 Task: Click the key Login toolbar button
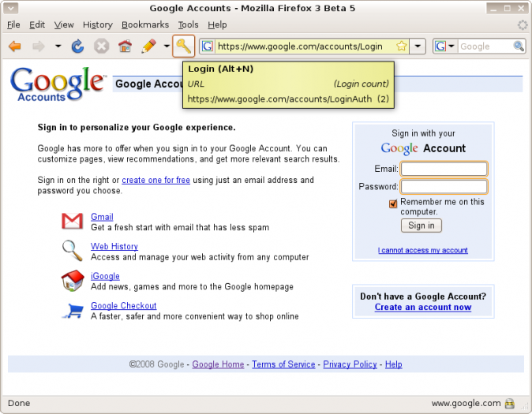(184, 46)
